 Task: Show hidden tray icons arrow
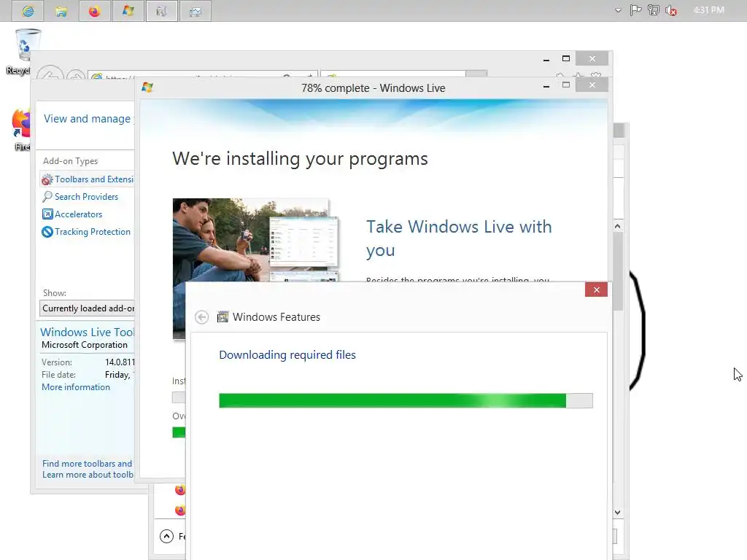click(618, 10)
